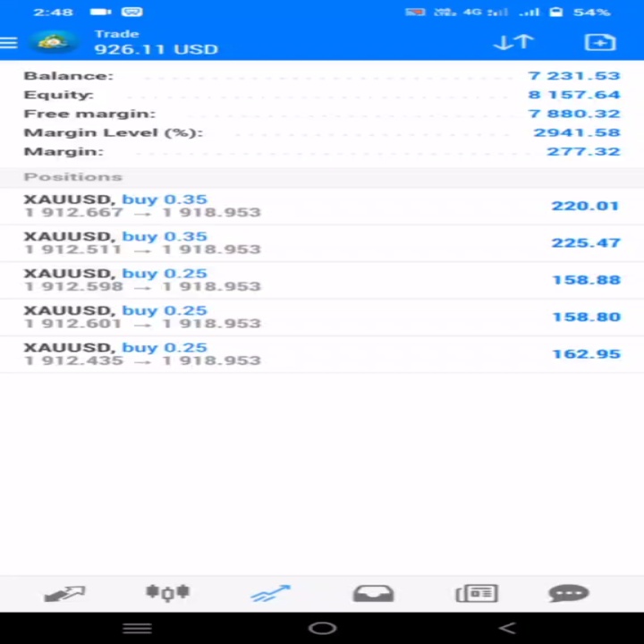Select XAUUSD position with profit 225.47
The width and height of the screenshot is (644, 644).
click(x=322, y=243)
